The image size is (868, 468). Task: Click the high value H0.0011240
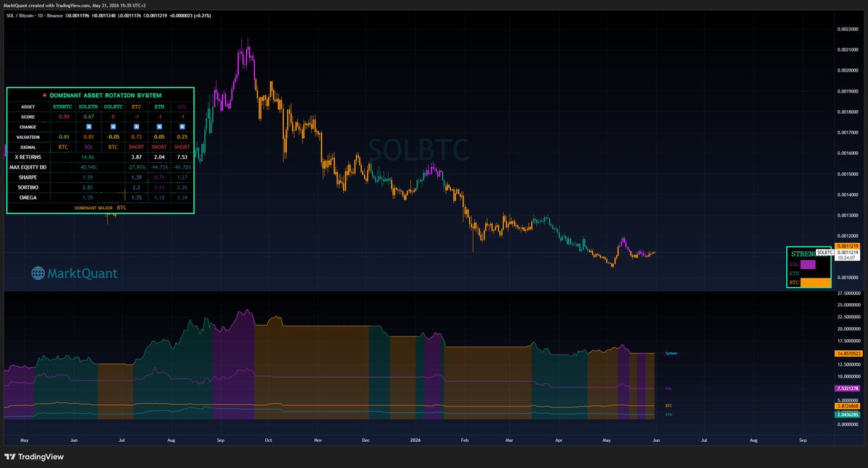click(x=104, y=15)
